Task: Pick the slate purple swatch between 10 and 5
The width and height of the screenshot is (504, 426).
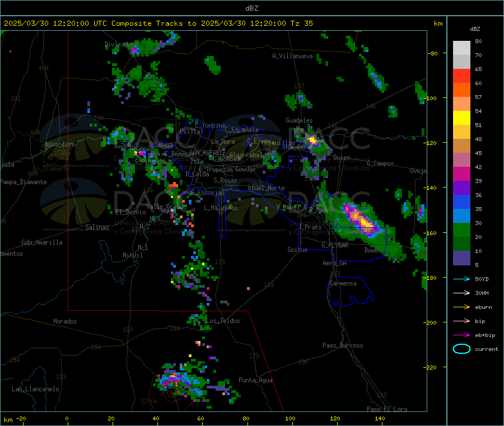Action: pyautogui.click(x=461, y=258)
